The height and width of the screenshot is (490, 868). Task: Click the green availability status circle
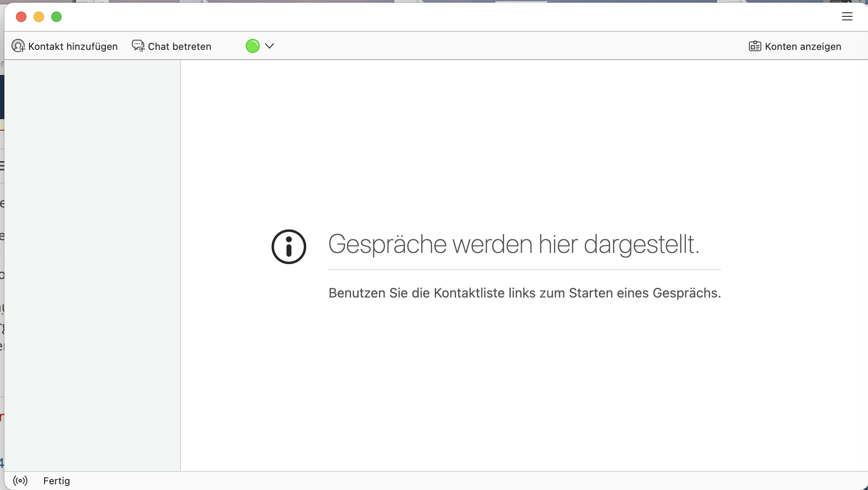click(x=253, y=46)
